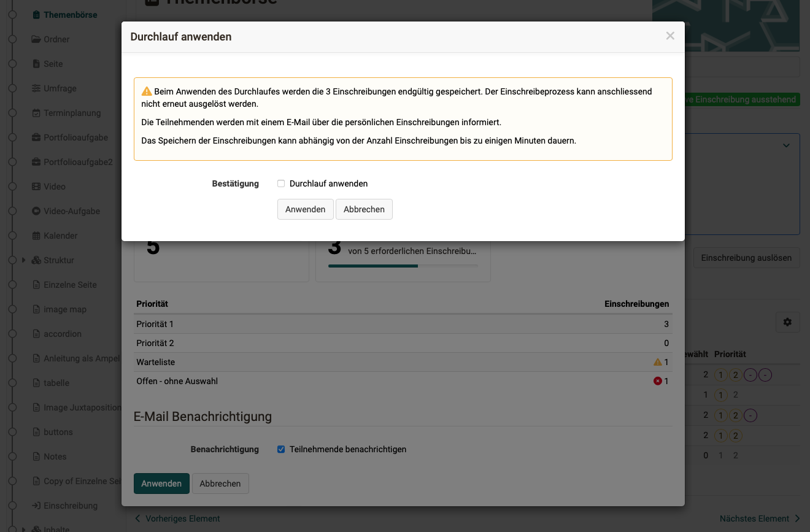Open the dropdown chevron on the right panel

(786, 145)
